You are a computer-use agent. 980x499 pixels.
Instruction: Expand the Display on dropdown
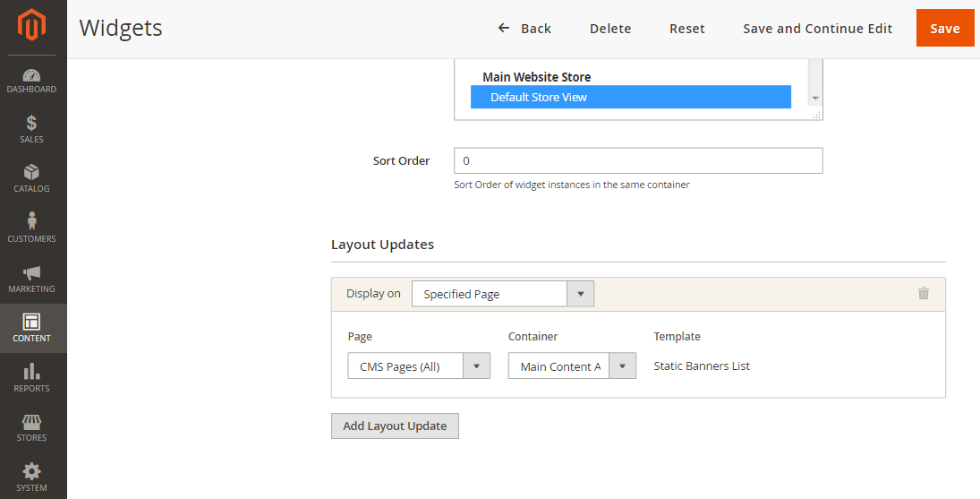click(x=502, y=294)
